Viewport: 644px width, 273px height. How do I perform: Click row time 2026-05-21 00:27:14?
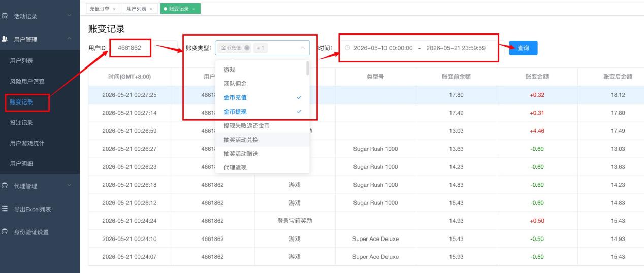tap(130, 113)
